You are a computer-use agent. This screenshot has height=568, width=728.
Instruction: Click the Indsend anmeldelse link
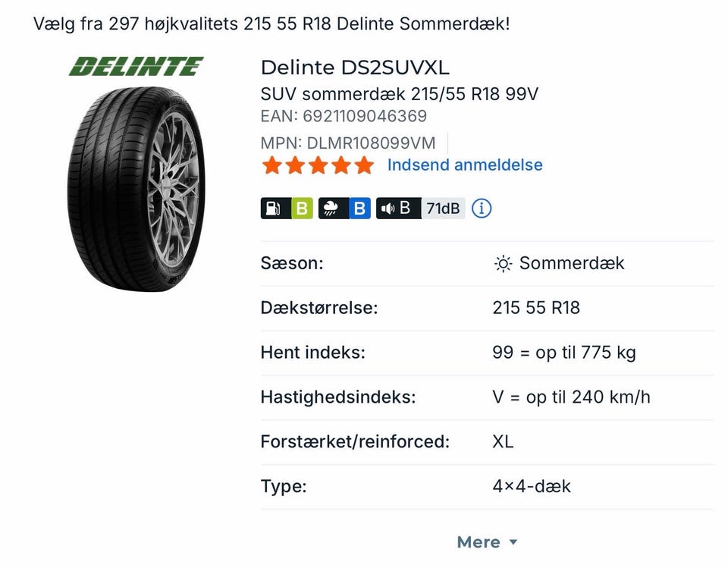[464, 165]
